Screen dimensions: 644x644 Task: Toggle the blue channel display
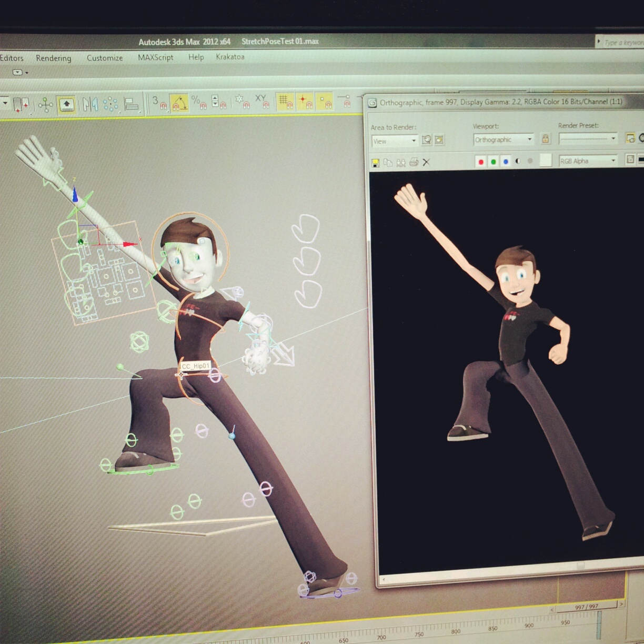click(506, 161)
